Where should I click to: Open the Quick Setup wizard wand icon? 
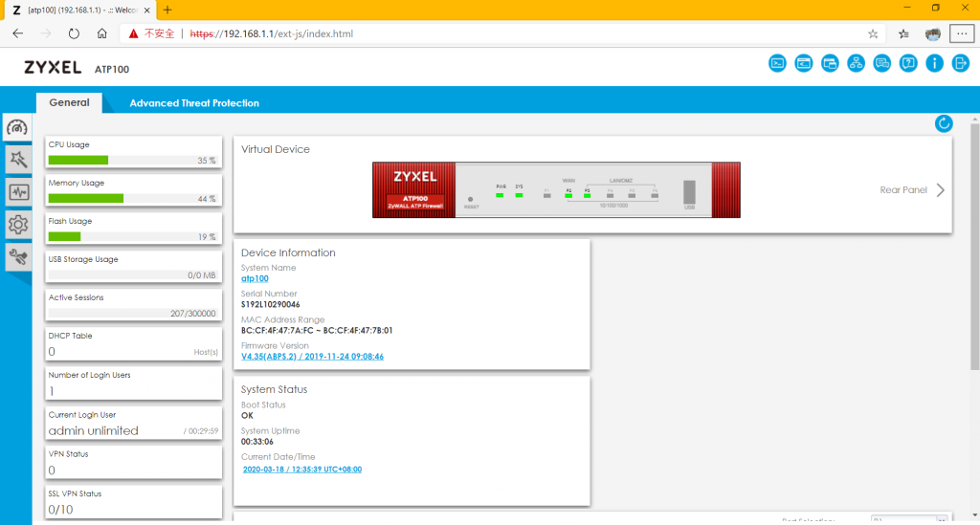(17, 160)
